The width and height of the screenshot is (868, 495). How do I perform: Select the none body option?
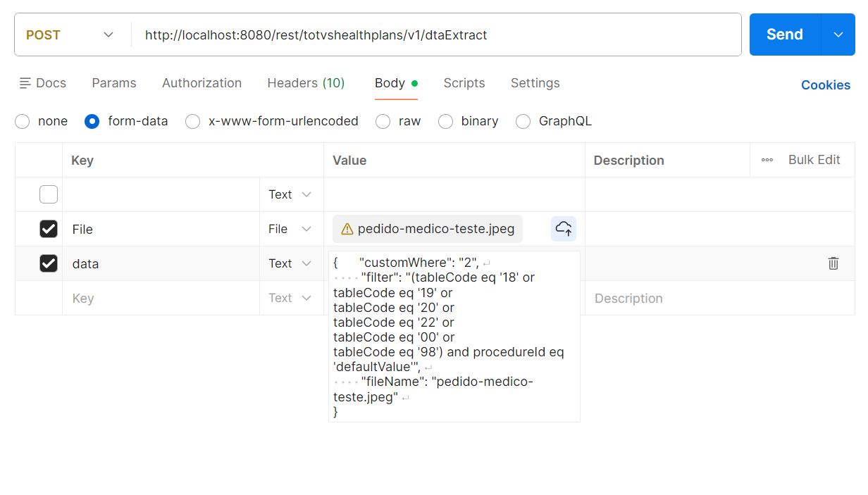23,121
